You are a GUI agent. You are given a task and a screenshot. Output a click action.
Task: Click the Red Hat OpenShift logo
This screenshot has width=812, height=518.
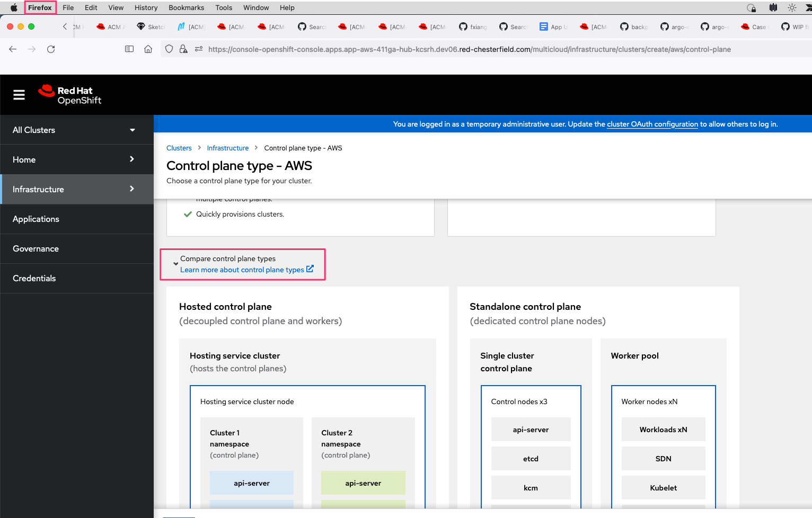[x=69, y=95]
